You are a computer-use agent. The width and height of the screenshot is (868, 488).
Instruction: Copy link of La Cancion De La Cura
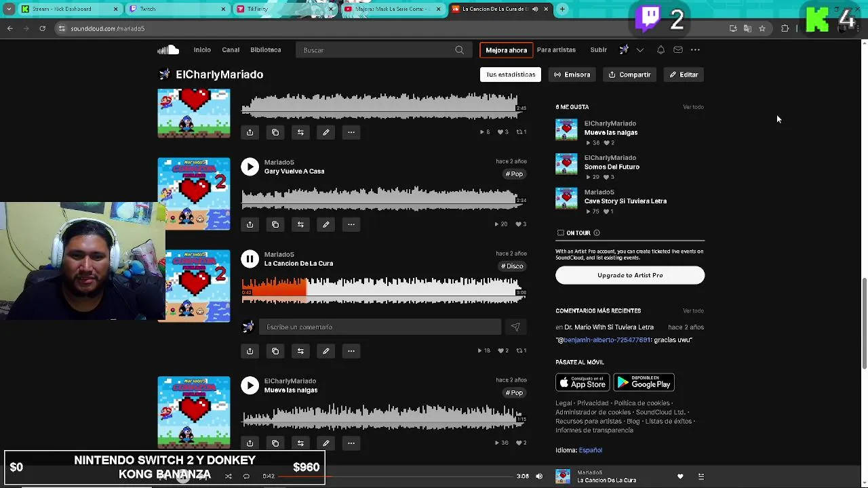(x=275, y=351)
